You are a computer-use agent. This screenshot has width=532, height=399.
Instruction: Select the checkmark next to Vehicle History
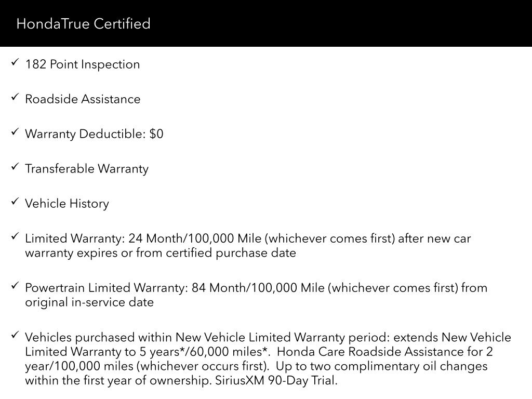(15, 202)
